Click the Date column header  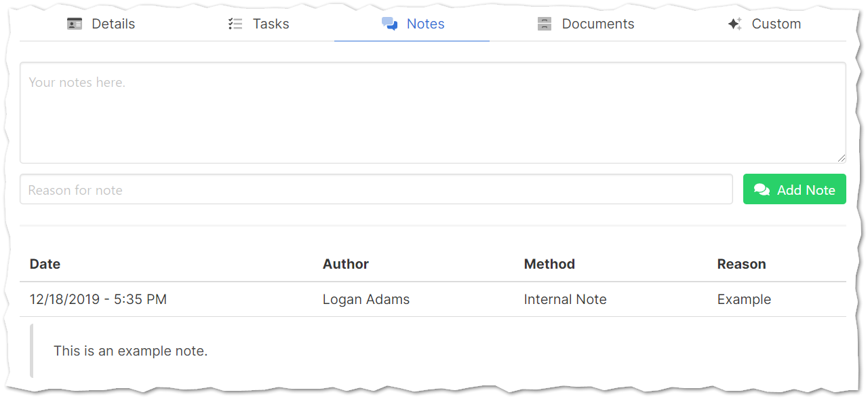click(45, 264)
